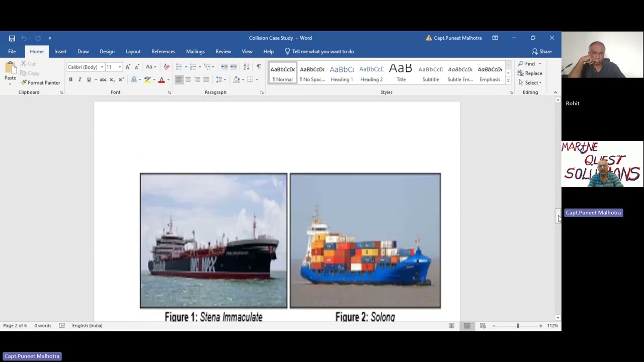Toggle Strikethrough formatting
Image resolution: width=644 pixels, height=362 pixels.
pyautogui.click(x=103, y=79)
